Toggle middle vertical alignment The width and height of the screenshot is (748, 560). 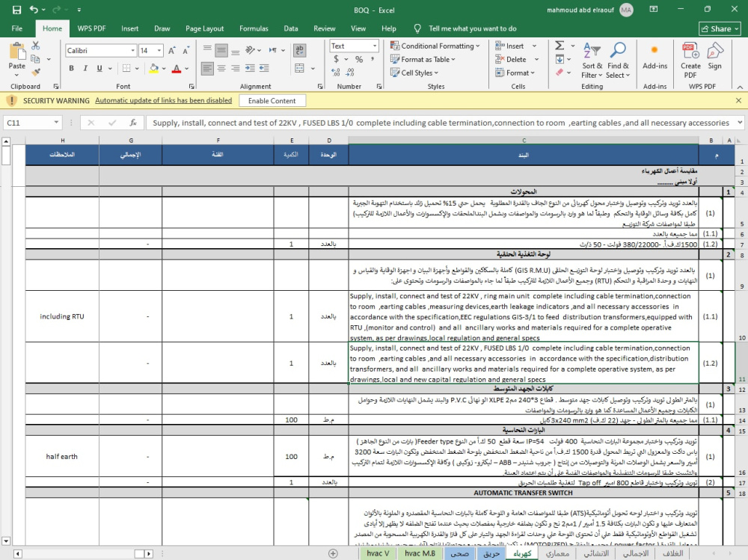point(221,50)
